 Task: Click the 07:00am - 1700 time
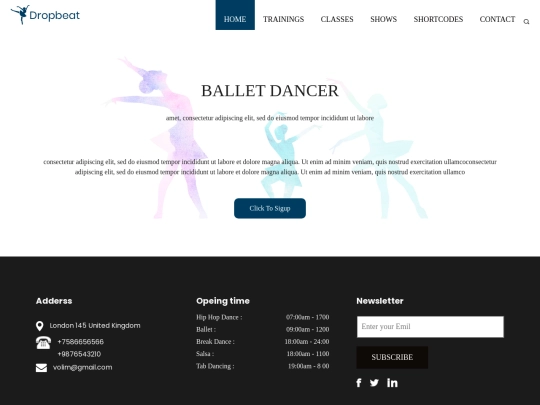tap(308, 317)
